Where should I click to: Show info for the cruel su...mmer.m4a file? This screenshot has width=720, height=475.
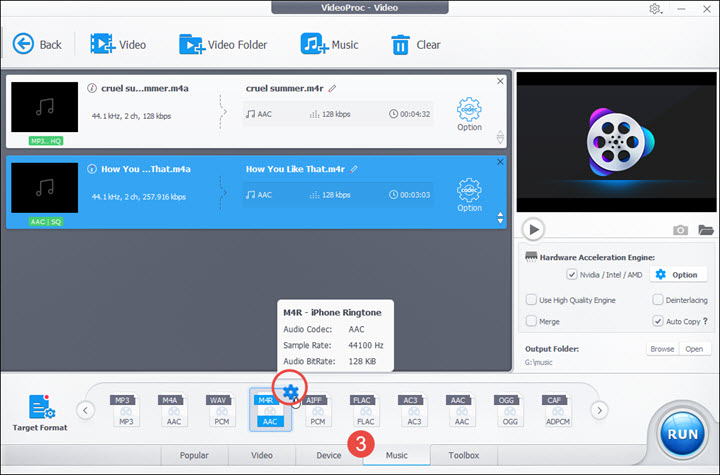pyautogui.click(x=92, y=88)
